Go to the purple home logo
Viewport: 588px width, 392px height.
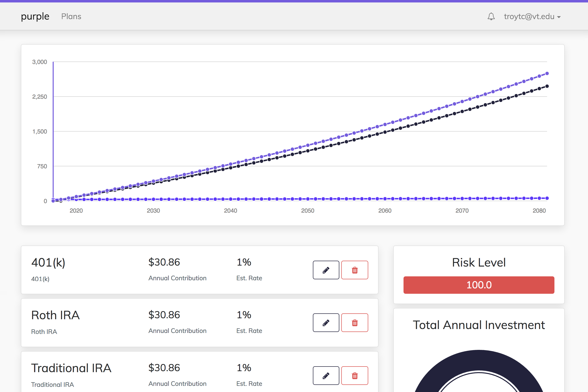[35, 16]
